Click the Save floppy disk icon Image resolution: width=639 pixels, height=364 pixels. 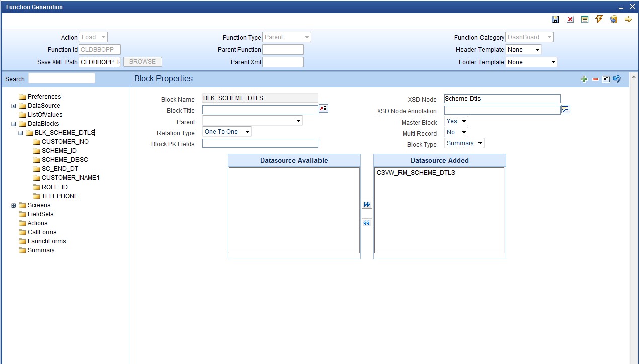[555, 19]
